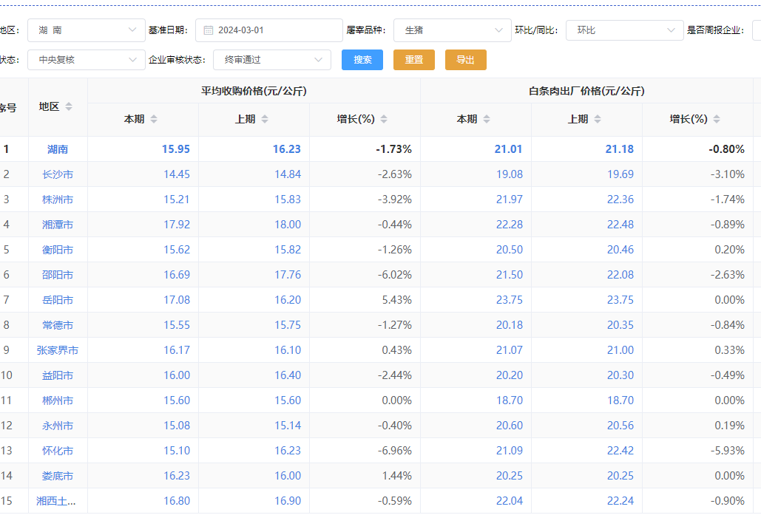Click the blue 搜索 button
This screenshot has height=532, width=761.
[x=362, y=60]
